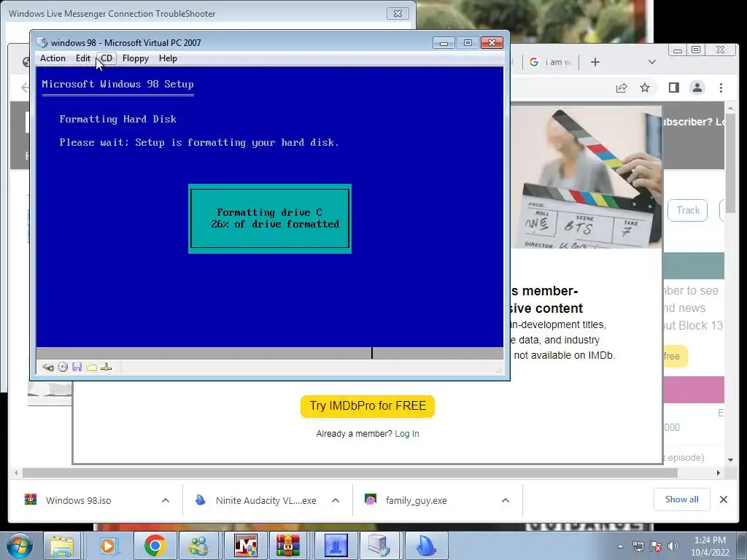The width and height of the screenshot is (747, 560).
Task: Click the Try IMDbPro for FREE button
Action: [368, 405]
